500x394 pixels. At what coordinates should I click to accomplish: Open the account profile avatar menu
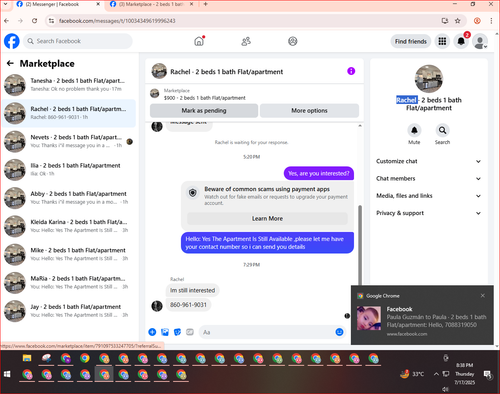point(480,42)
